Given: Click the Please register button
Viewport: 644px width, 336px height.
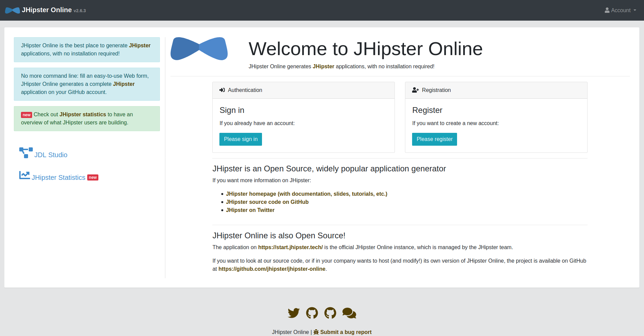Looking at the screenshot, I should (434, 139).
